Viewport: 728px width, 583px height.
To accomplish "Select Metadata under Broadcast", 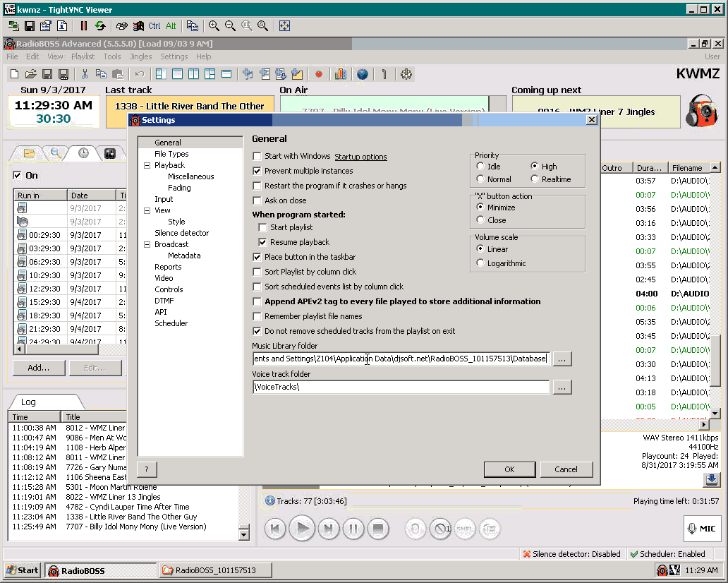I will point(184,256).
